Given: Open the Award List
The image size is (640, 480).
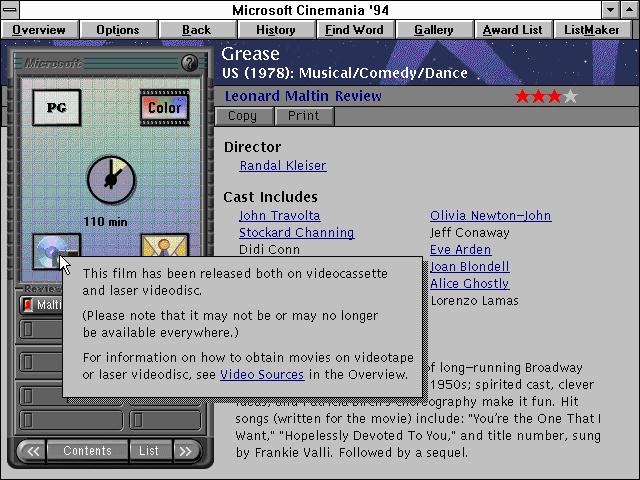Looking at the screenshot, I should (513, 30).
